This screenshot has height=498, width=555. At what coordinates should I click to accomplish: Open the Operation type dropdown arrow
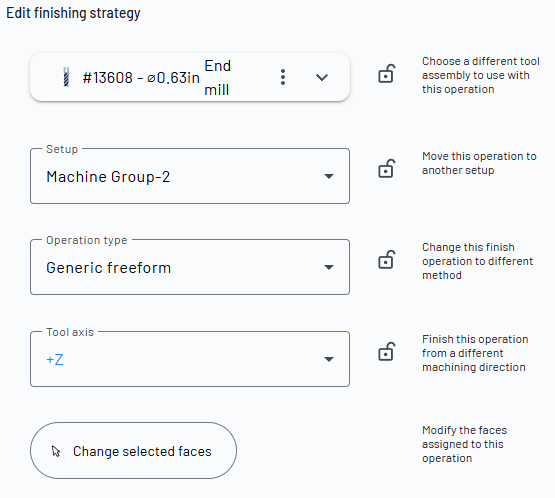point(329,267)
